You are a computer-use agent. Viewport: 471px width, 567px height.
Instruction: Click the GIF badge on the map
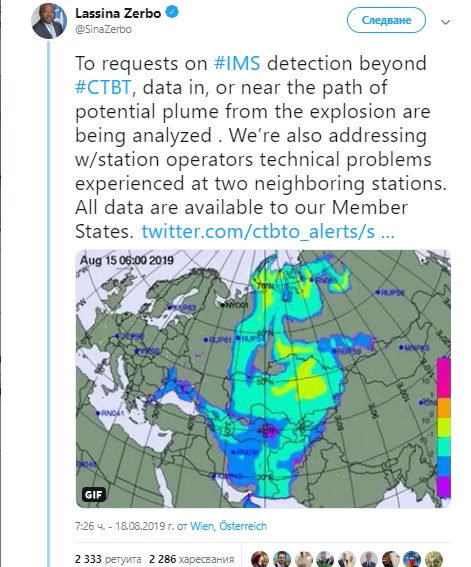(94, 494)
